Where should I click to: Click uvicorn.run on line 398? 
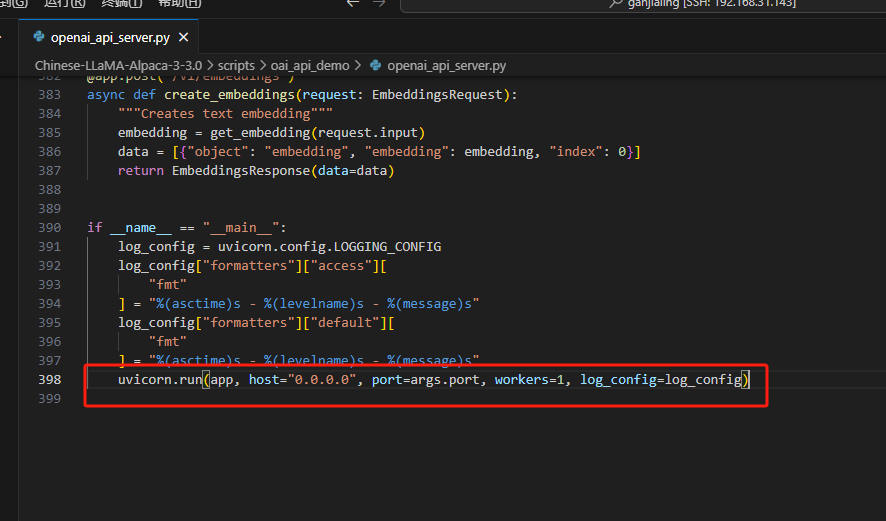click(x=160, y=379)
